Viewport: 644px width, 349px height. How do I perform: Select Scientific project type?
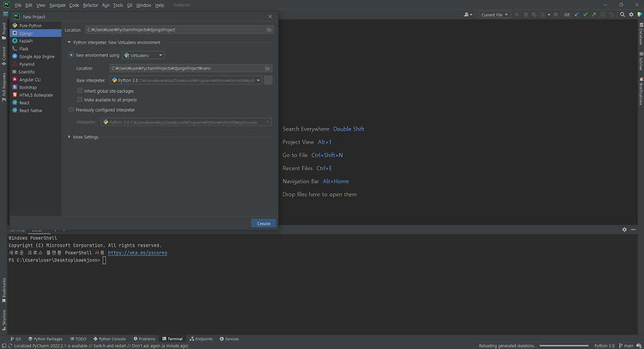point(35,72)
